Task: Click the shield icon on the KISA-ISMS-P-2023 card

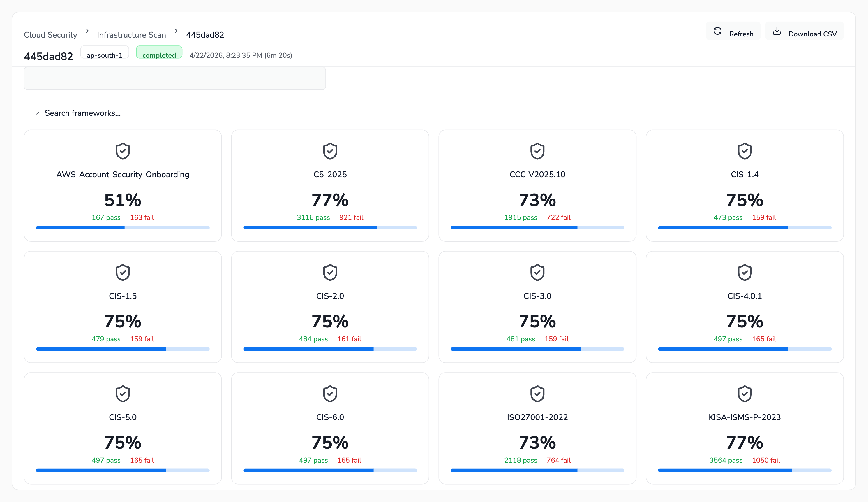Action: (744, 394)
